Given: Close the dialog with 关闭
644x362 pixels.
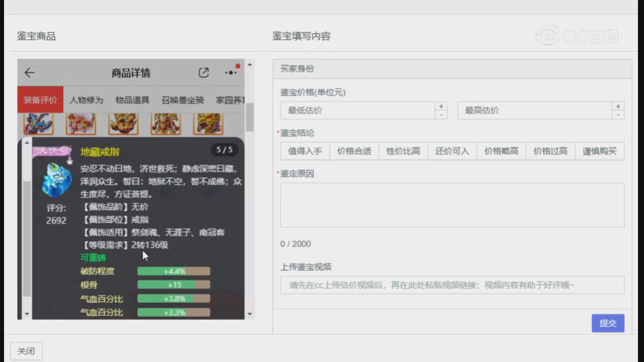Looking at the screenshot, I should 26,351.
